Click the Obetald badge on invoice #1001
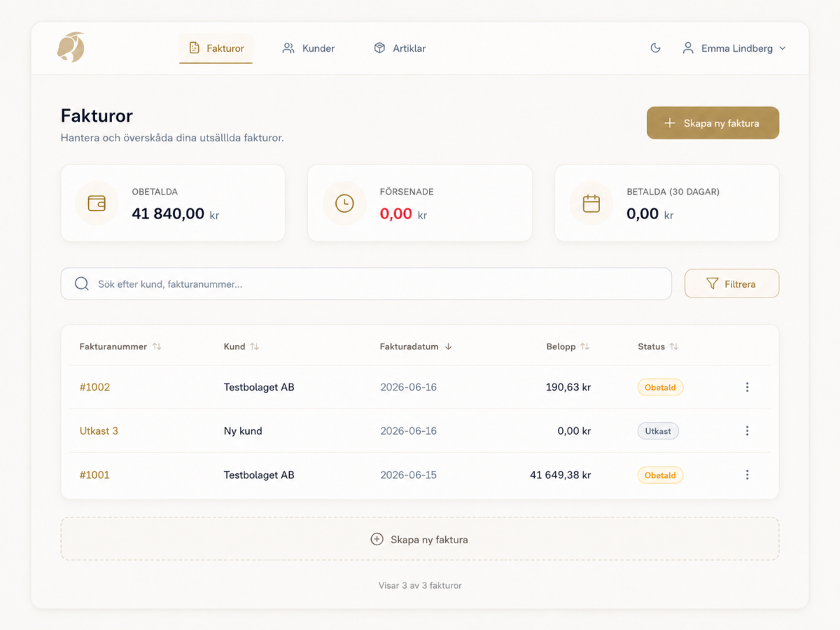This screenshot has width=840, height=630. pyautogui.click(x=660, y=475)
